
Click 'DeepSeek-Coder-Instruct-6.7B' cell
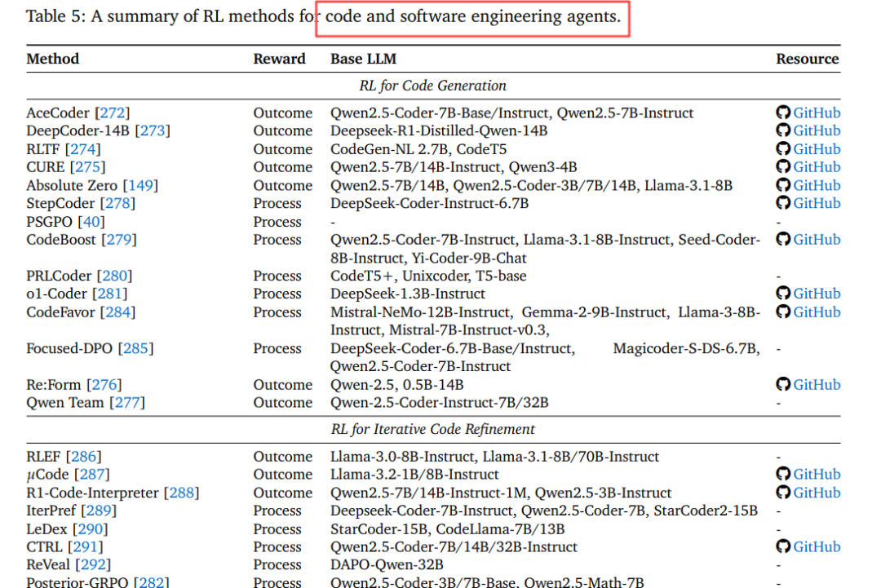[429, 203]
